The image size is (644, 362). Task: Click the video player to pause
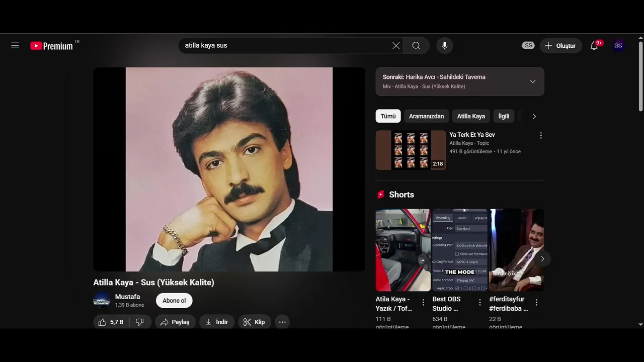point(229,169)
